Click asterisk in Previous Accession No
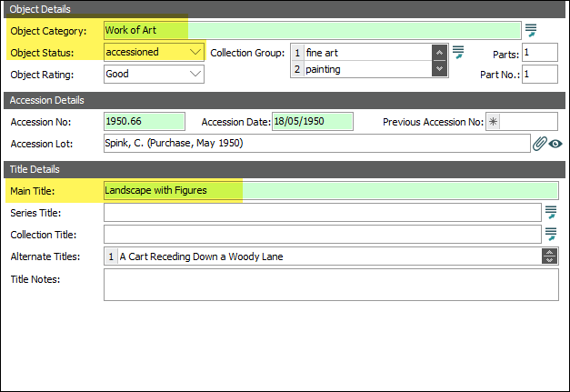 tap(493, 122)
